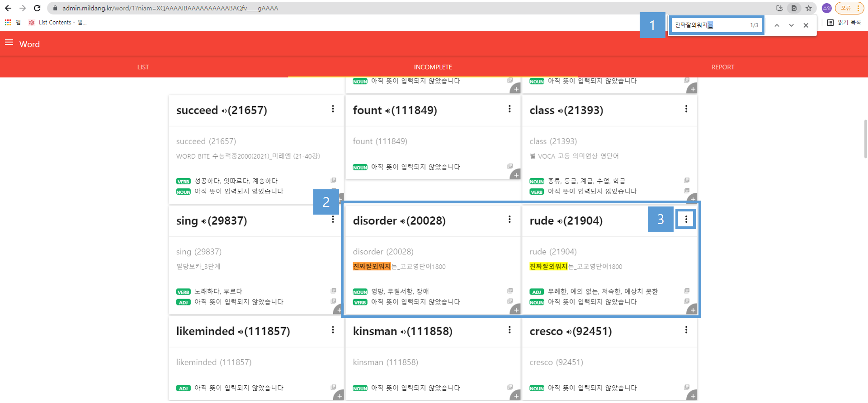Jump to previous find-in-page match

point(777,25)
